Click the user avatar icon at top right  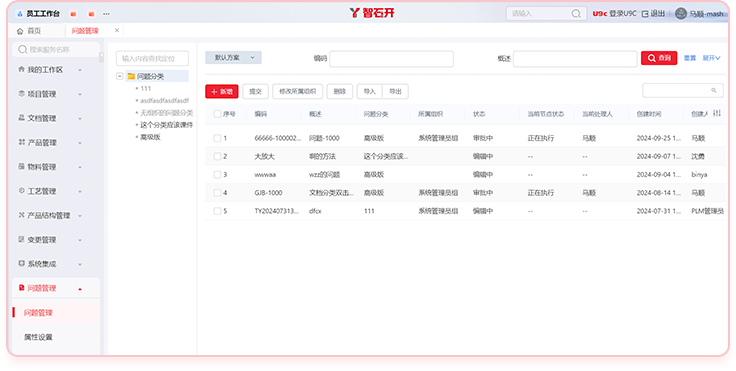681,14
